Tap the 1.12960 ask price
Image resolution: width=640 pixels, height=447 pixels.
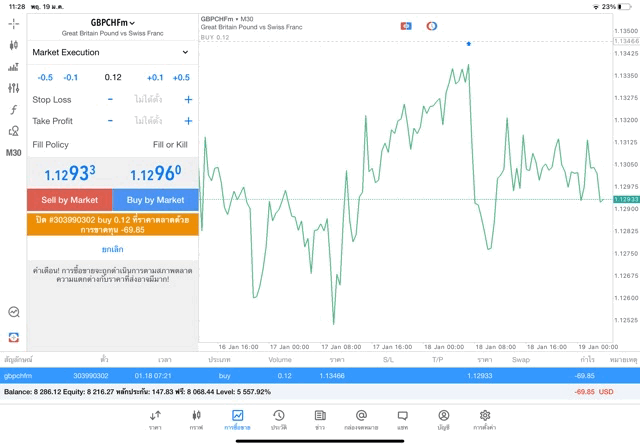[x=156, y=173]
